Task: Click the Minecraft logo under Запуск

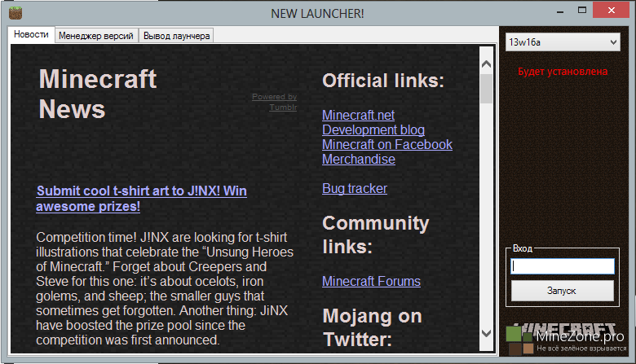Action: (563, 330)
